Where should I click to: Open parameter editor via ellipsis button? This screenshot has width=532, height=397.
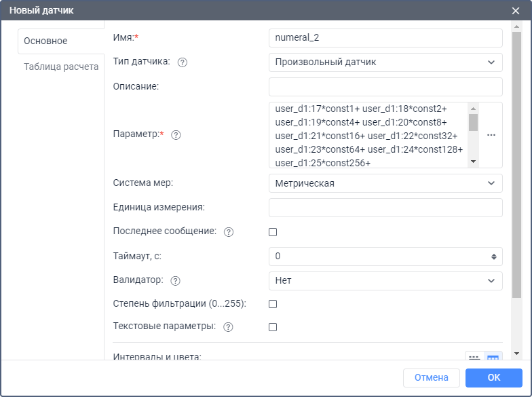491,135
